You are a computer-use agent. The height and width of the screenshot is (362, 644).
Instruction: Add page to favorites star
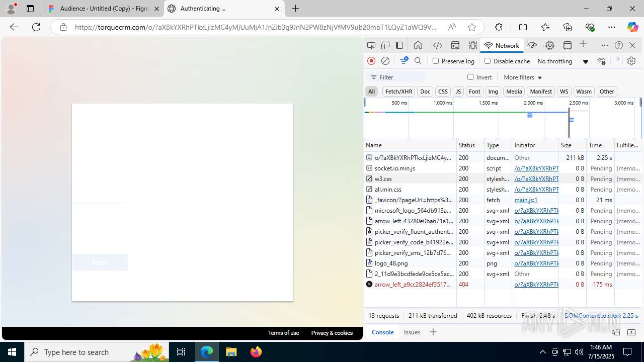[471, 27]
